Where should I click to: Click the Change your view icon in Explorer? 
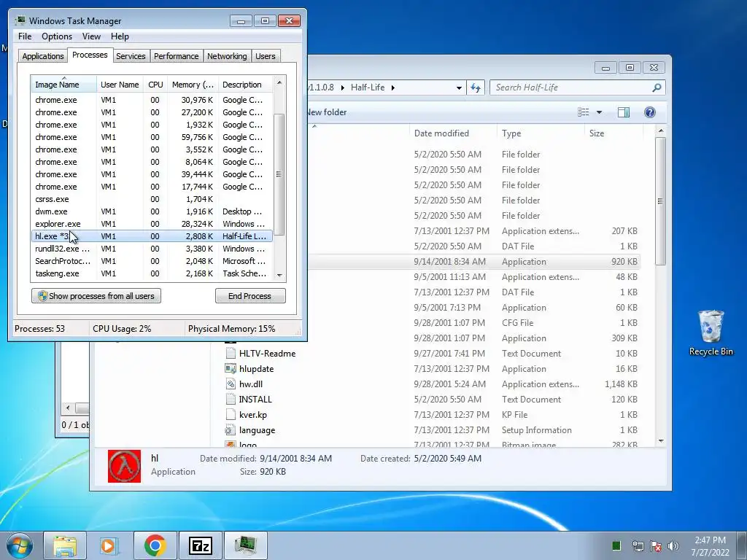[x=583, y=112]
